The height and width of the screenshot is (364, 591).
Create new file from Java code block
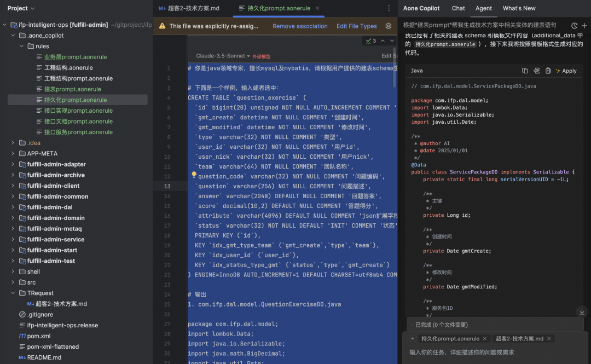pos(548,71)
